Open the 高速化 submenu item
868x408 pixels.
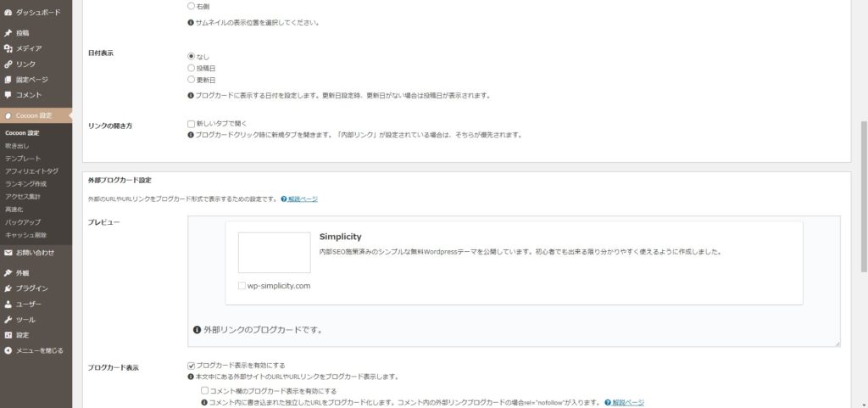(14, 210)
